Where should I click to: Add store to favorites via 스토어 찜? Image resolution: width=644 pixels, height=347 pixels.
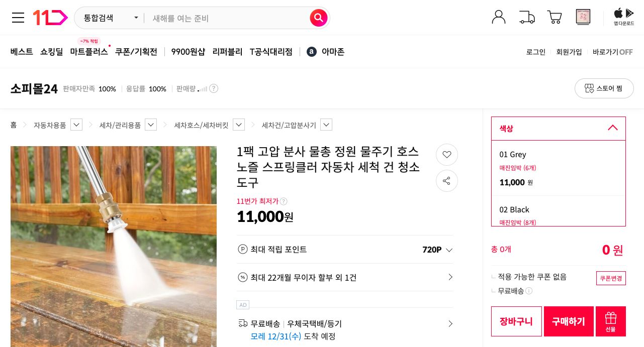tap(604, 88)
